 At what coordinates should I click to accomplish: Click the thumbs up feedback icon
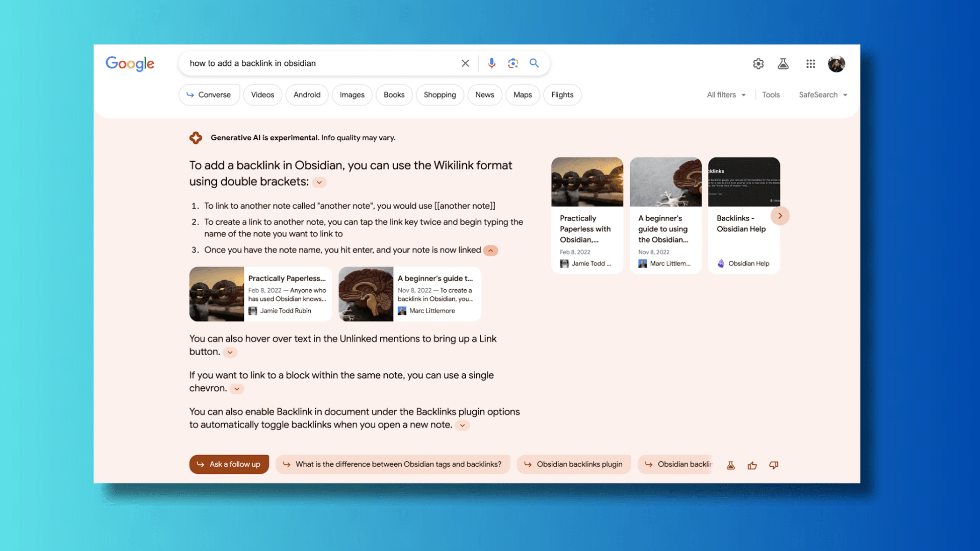(752, 464)
